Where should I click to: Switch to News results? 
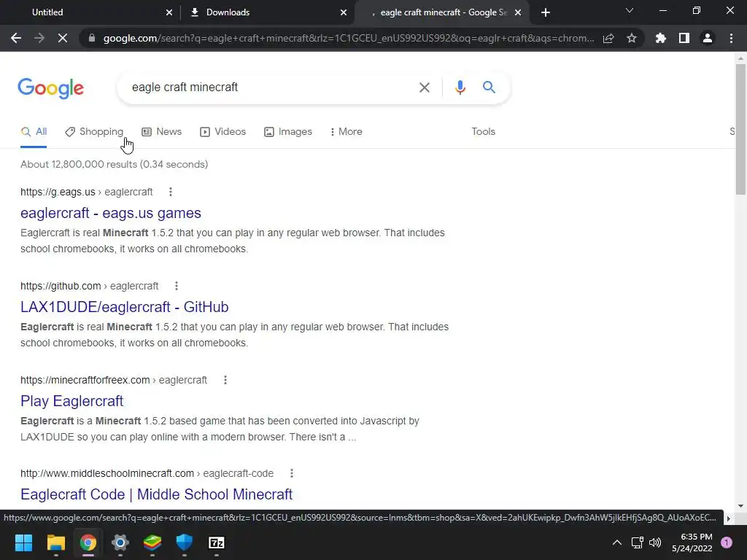click(161, 131)
